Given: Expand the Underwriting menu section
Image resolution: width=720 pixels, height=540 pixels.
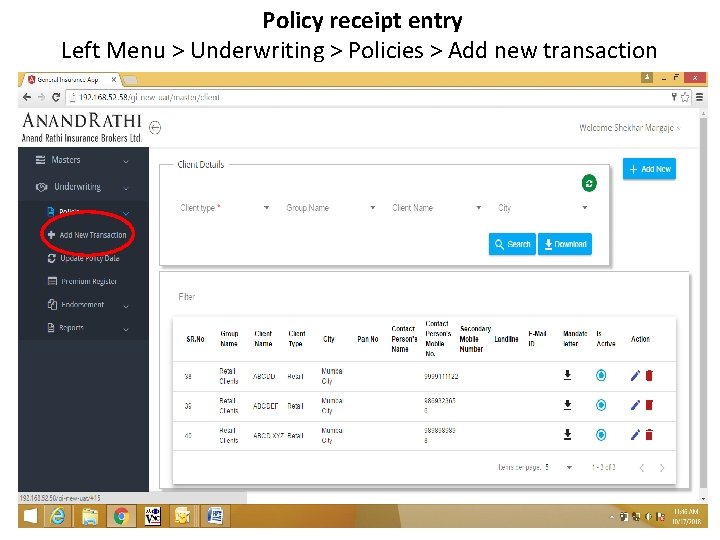Looking at the screenshot, I should point(83,187).
